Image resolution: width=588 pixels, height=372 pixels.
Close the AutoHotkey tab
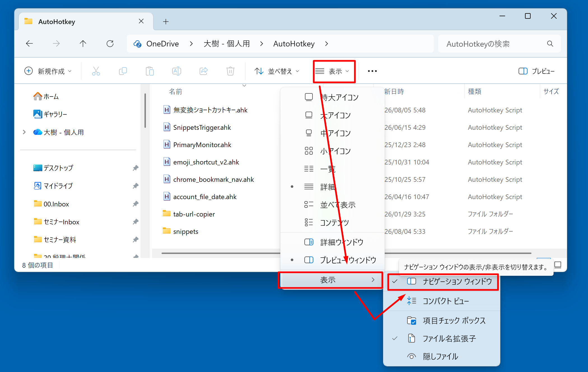pyautogui.click(x=141, y=21)
